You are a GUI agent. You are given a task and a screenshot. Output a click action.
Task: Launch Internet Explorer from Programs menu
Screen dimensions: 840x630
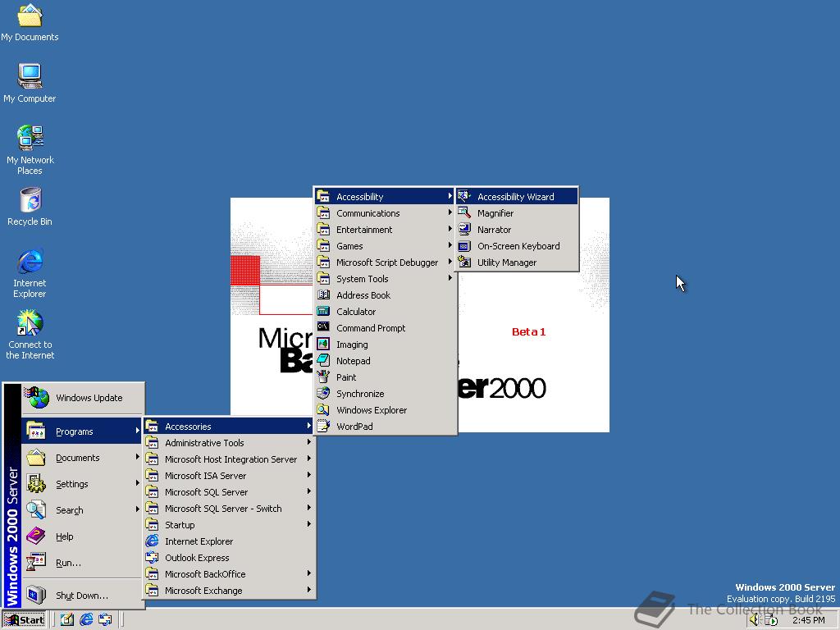click(x=229, y=541)
